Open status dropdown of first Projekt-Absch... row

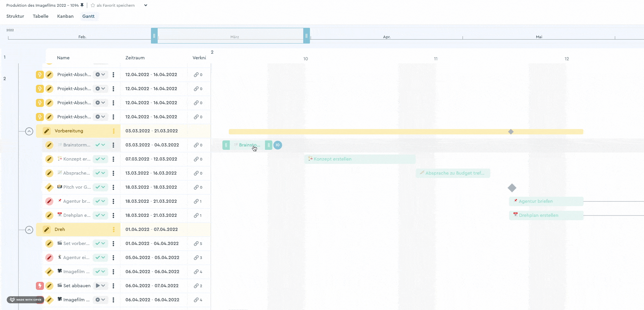click(100, 75)
